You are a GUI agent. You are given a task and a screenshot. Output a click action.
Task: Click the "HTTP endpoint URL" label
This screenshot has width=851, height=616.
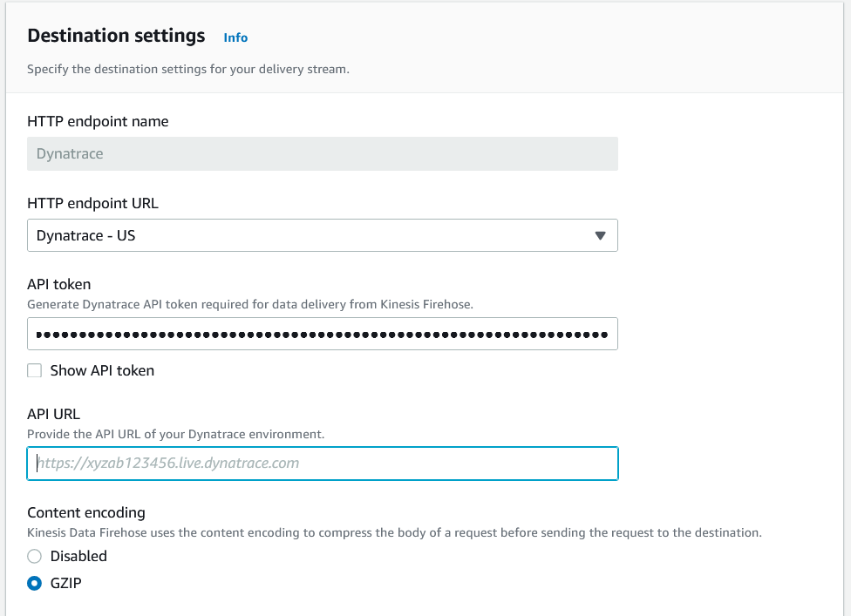pyautogui.click(x=92, y=203)
